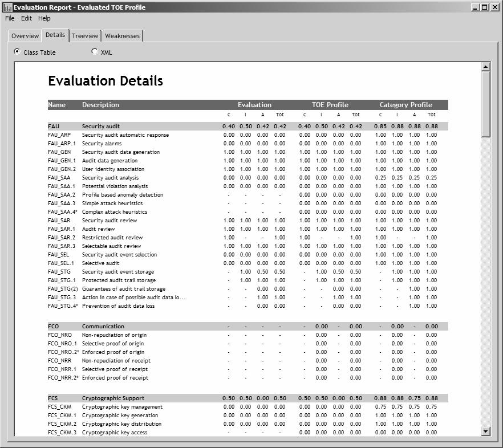
Task: Click the scroll down arrow button
Action: point(486,431)
